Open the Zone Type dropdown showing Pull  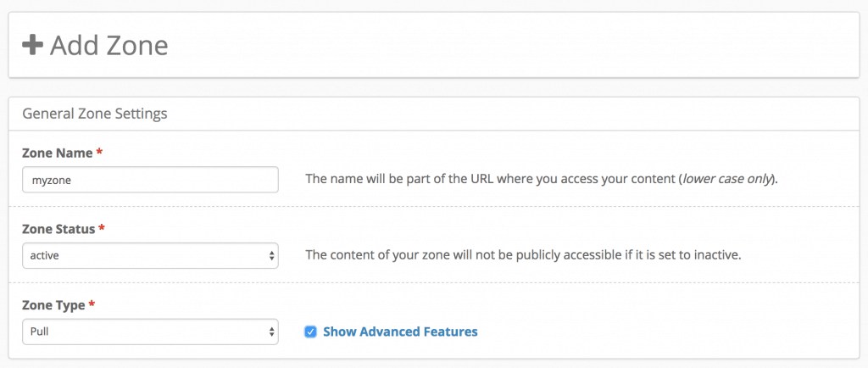(144, 332)
